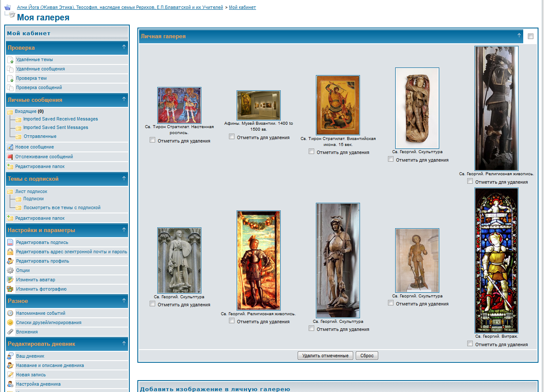Image resolution: width=544 pixels, height=392 pixels.
Task: Open the stained glass Св. Георгий thumbnail
Action: click(496, 260)
